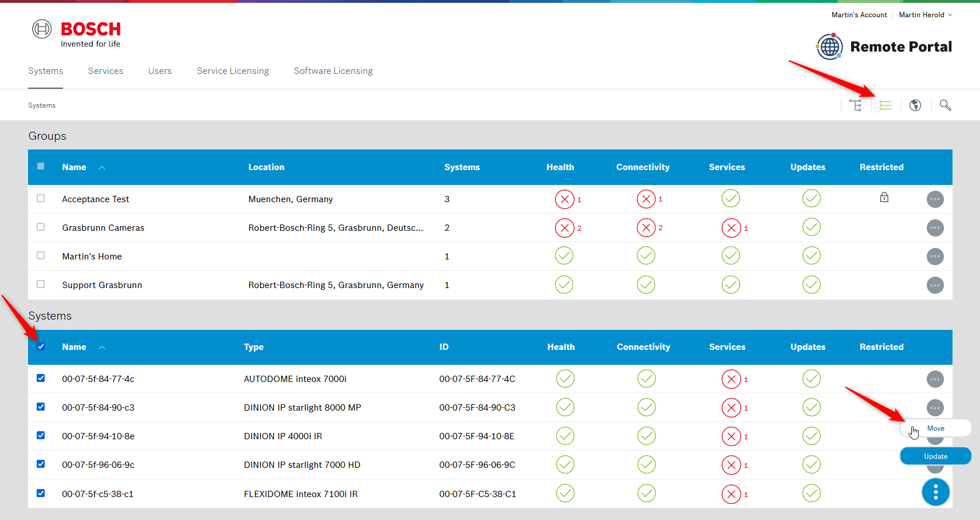Sort Groups table by Name arrow
Screen dimensions: 980x520
coord(102,168)
